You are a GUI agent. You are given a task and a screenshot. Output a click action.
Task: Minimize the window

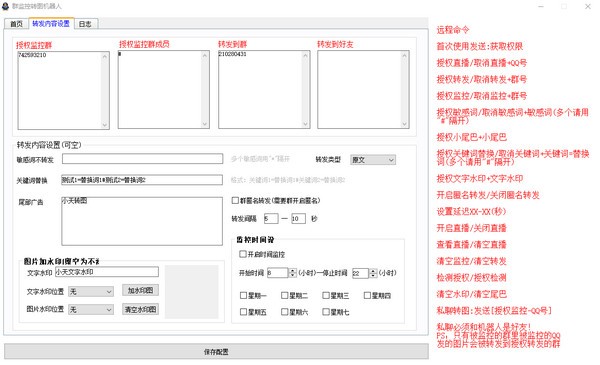pyautogui.click(x=541, y=6)
